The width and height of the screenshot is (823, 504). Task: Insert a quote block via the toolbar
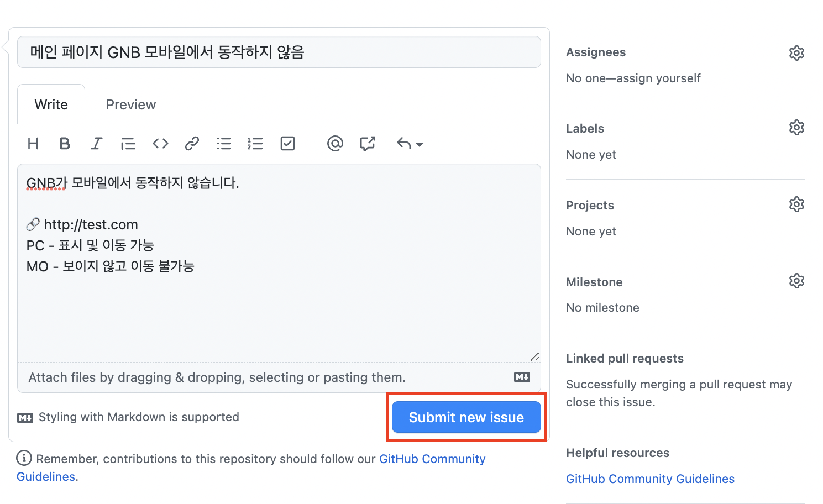(x=128, y=144)
